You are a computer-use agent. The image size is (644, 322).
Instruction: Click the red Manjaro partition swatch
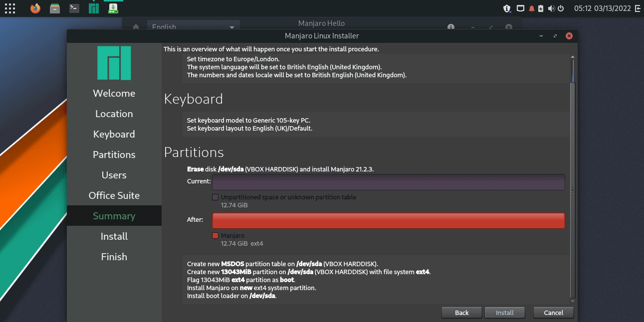coord(215,235)
